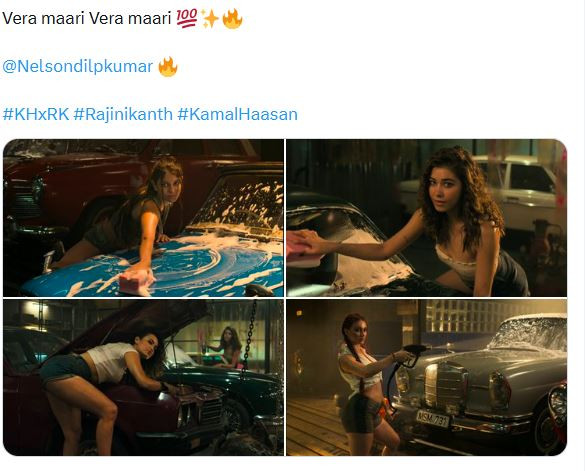Click the pink sponge on the blue hood

[x=135, y=282]
